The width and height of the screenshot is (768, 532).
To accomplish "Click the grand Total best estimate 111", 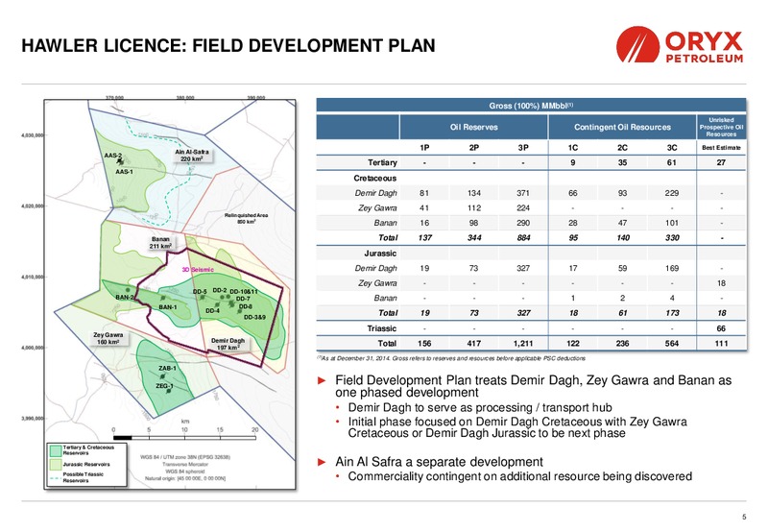I will (721, 344).
